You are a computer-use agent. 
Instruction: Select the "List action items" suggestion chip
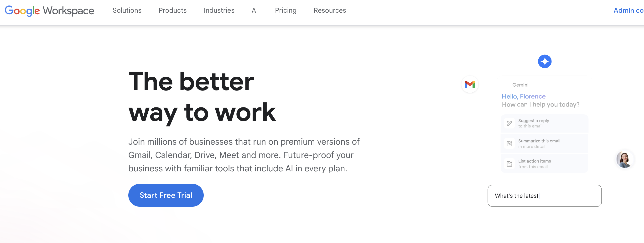(544, 164)
